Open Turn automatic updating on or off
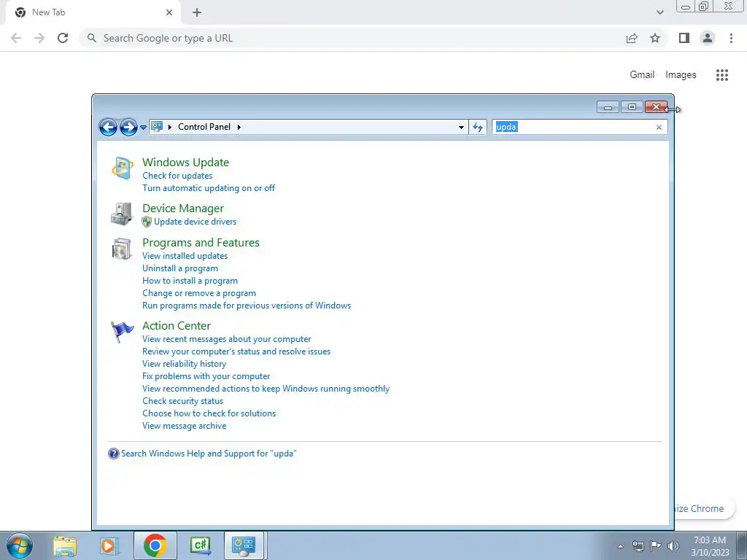Image resolution: width=747 pixels, height=560 pixels. click(209, 188)
